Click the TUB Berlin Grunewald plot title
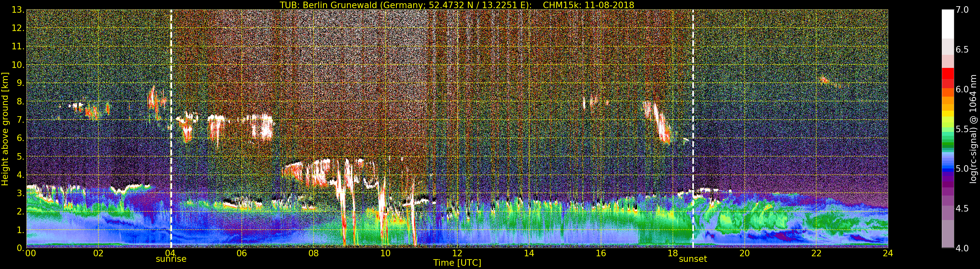980x269 pixels. pyautogui.click(x=457, y=5)
